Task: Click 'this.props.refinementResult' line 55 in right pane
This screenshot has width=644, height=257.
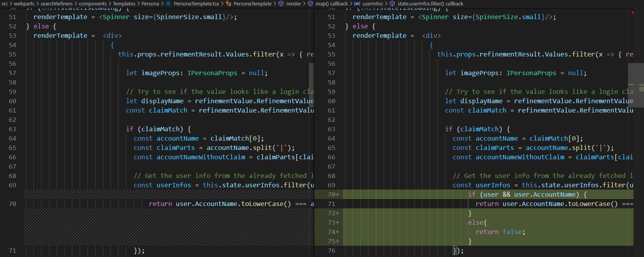Action: 535,54
